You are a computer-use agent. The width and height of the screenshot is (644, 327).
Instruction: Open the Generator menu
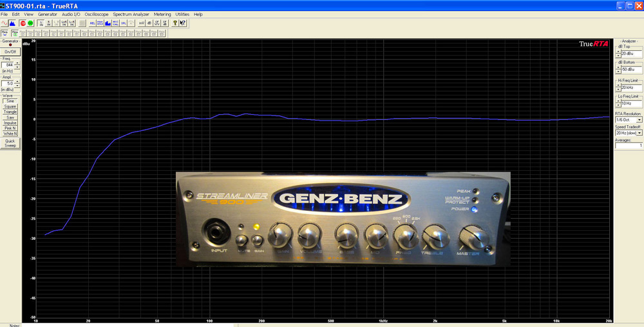coord(48,14)
